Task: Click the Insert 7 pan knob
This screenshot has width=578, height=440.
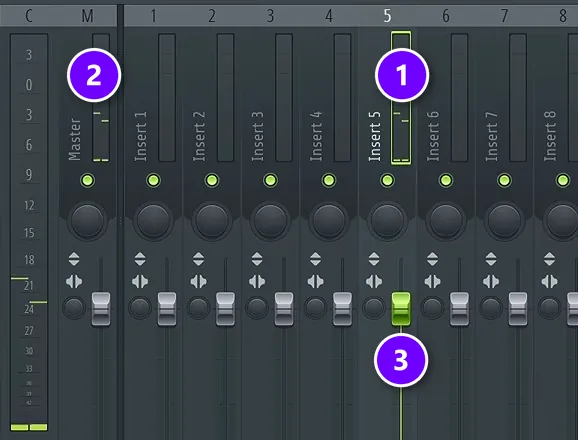Action: tap(504, 220)
